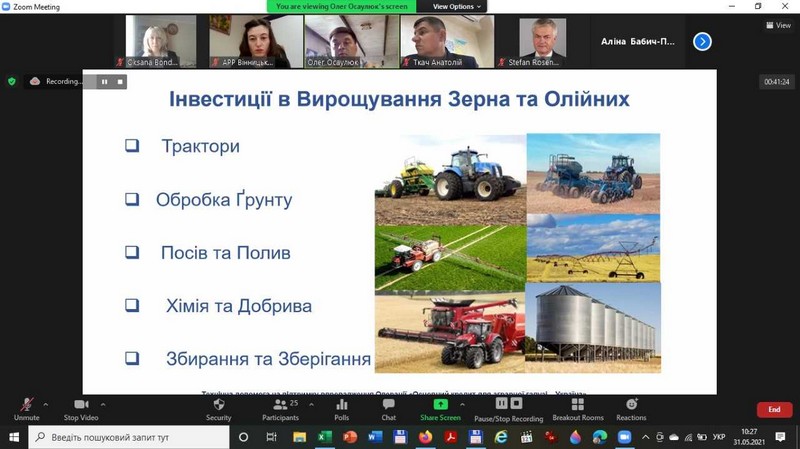Expand caret next to Participants

[311, 404]
